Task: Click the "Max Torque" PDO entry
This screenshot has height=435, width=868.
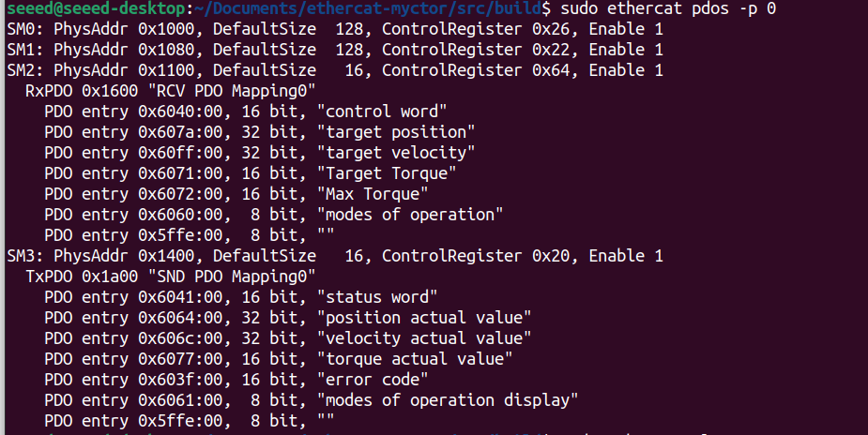Action: point(236,194)
